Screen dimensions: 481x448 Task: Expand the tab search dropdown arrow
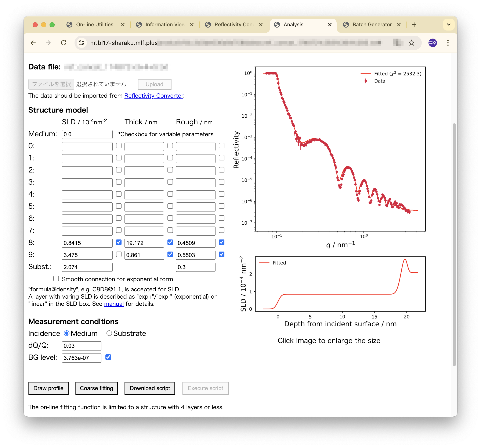point(449,25)
